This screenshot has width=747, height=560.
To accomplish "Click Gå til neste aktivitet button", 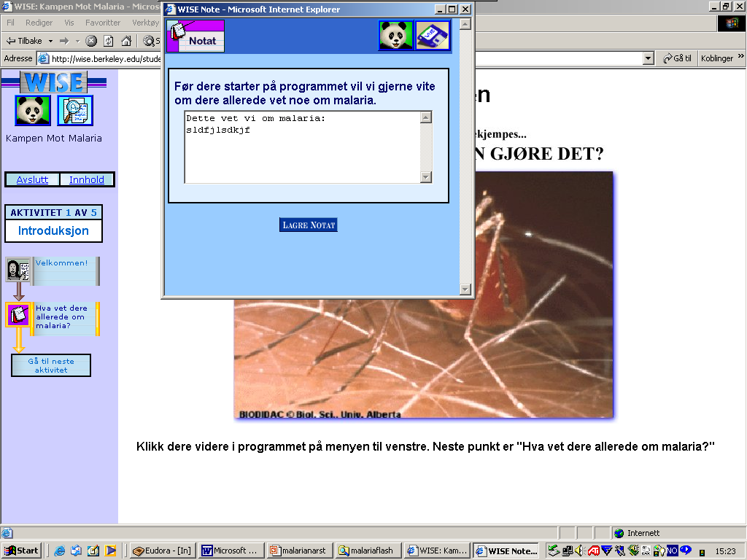I will (x=51, y=365).
